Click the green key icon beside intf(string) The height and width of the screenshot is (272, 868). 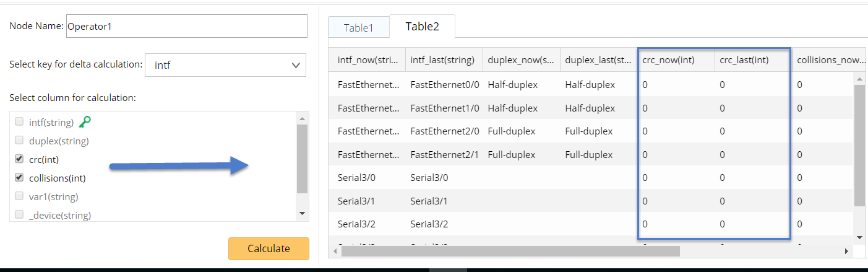(85, 122)
